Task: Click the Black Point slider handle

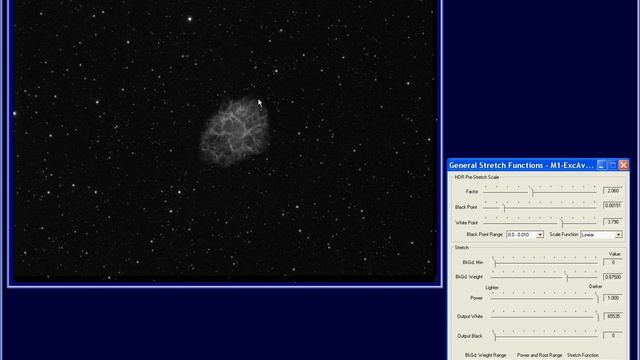Action: [x=504, y=207]
